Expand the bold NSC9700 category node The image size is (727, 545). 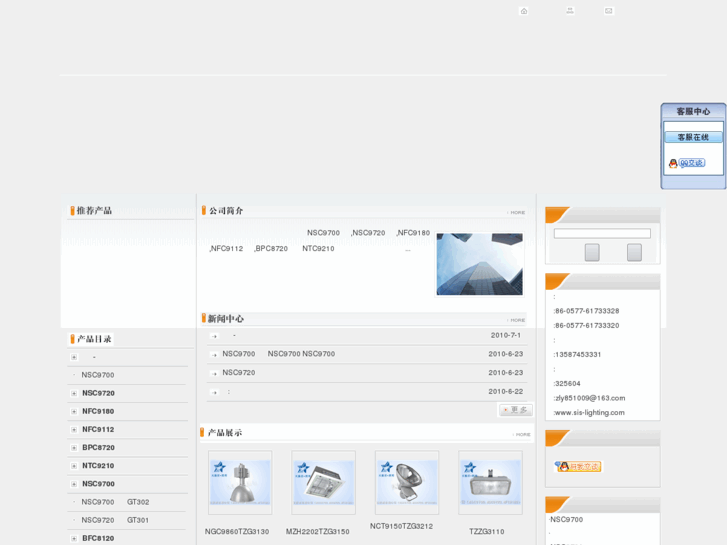(x=74, y=484)
